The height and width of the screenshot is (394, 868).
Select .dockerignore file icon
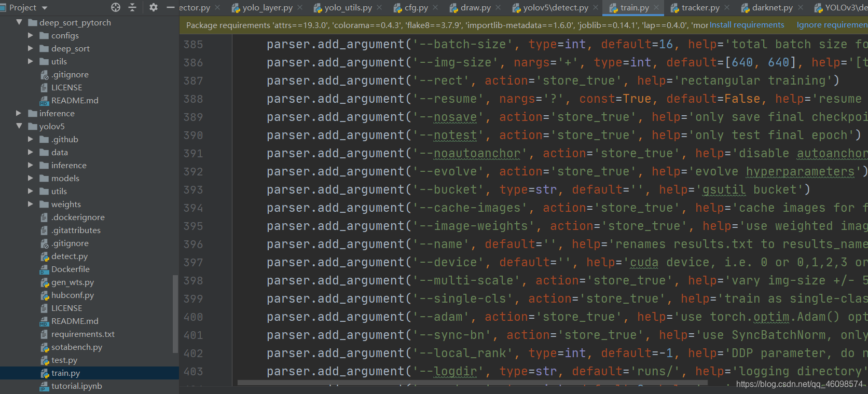pyautogui.click(x=45, y=218)
